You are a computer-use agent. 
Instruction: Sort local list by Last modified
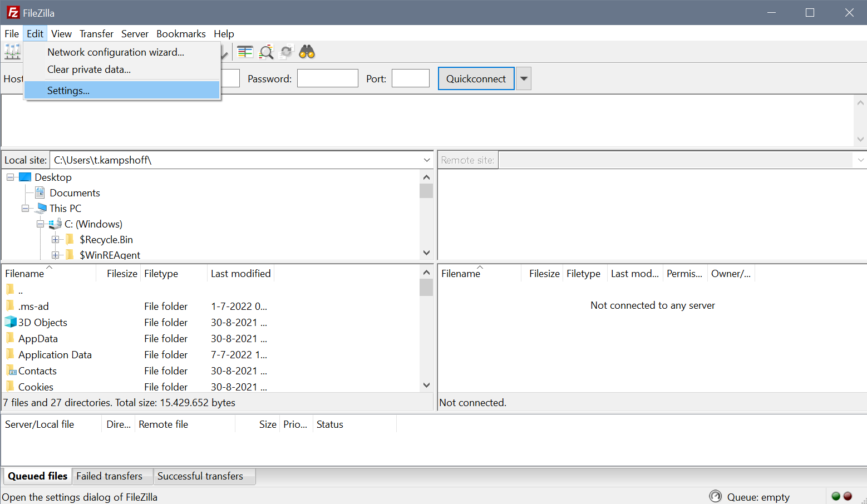pyautogui.click(x=240, y=274)
